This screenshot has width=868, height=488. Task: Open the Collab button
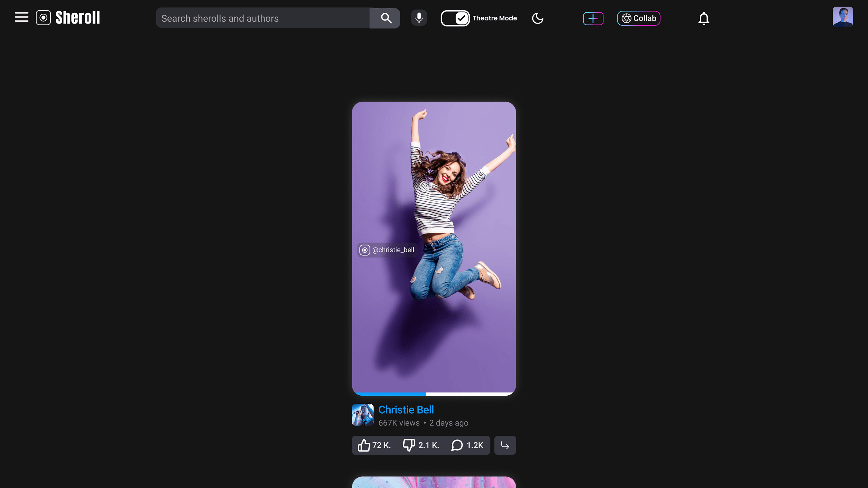point(639,18)
